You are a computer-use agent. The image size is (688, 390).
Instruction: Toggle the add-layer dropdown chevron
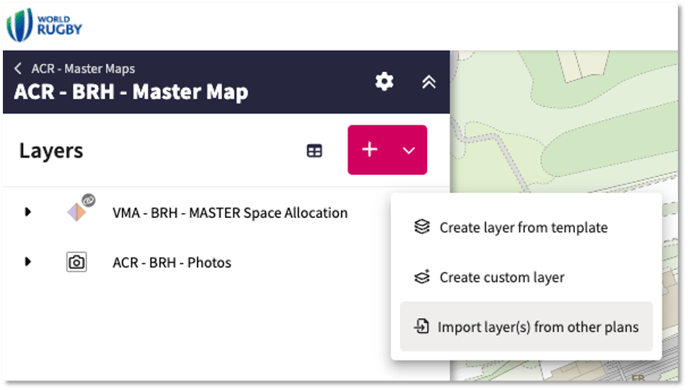pos(409,150)
